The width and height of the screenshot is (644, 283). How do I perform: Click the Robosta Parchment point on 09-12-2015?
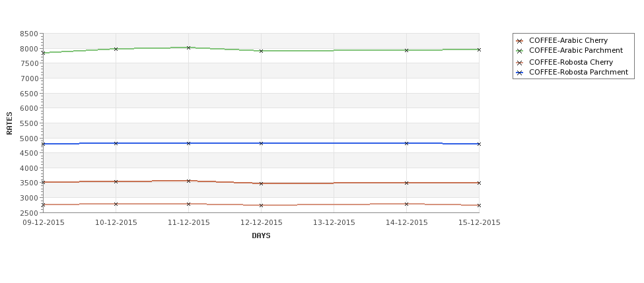(x=43, y=144)
